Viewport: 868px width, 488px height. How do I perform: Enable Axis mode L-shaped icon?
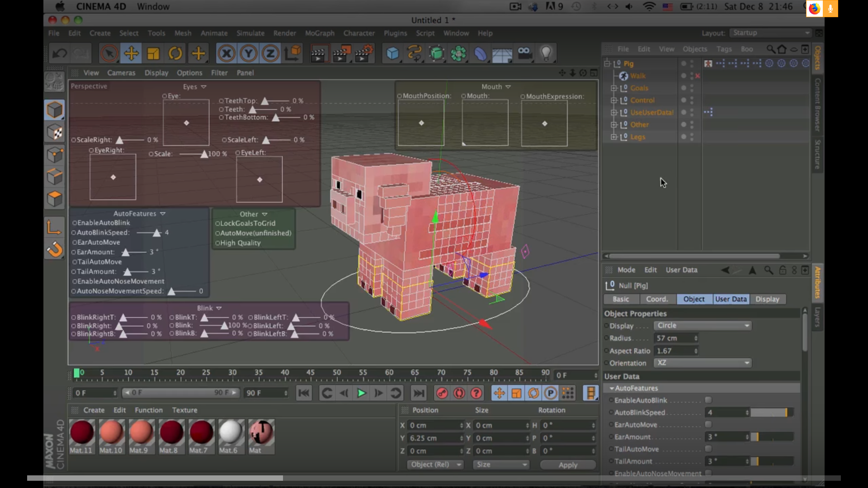[x=55, y=227]
